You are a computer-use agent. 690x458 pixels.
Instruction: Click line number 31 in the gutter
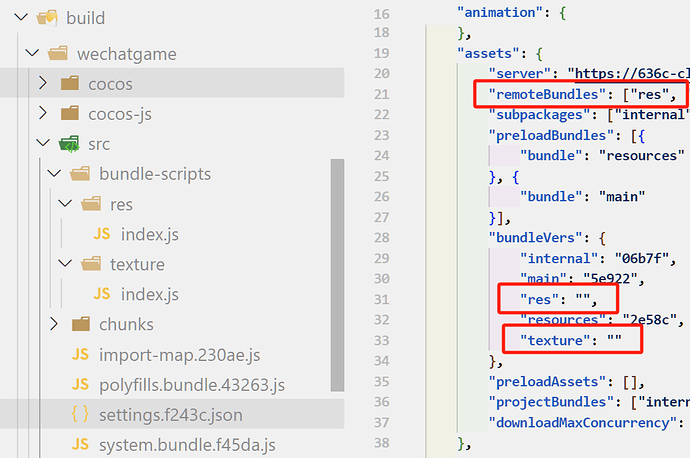pos(379,297)
